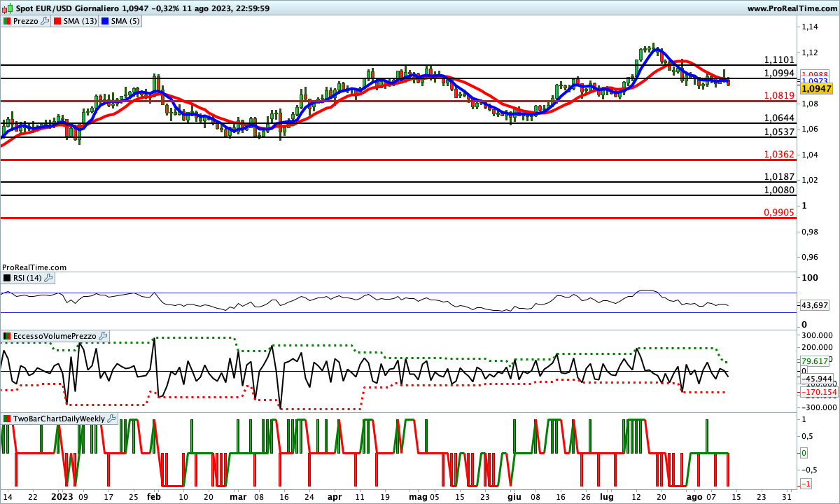Select the red 0,9905 level label
The image size is (840, 504).
(x=780, y=212)
